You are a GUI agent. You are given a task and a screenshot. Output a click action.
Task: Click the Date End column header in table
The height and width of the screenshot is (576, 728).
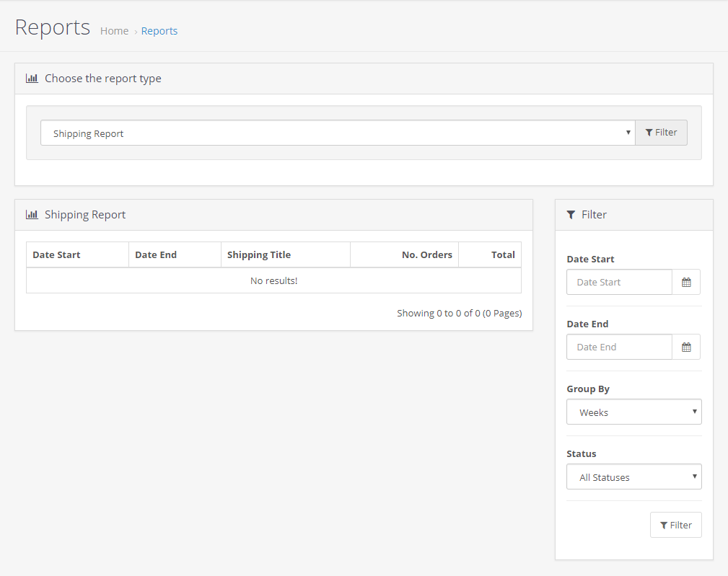click(x=156, y=254)
